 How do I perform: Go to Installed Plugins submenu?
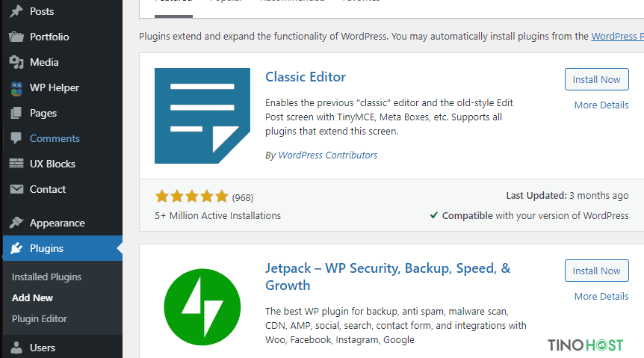(46, 277)
